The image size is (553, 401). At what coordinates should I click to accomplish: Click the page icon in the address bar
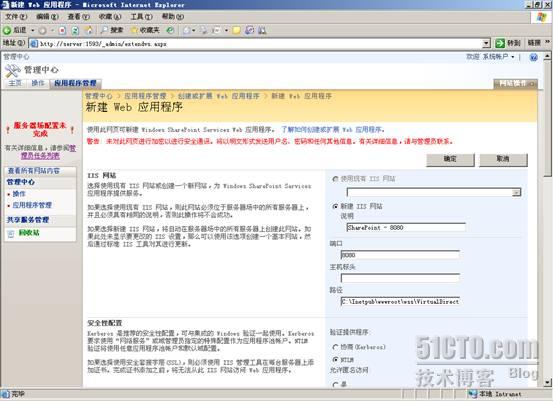point(34,44)
